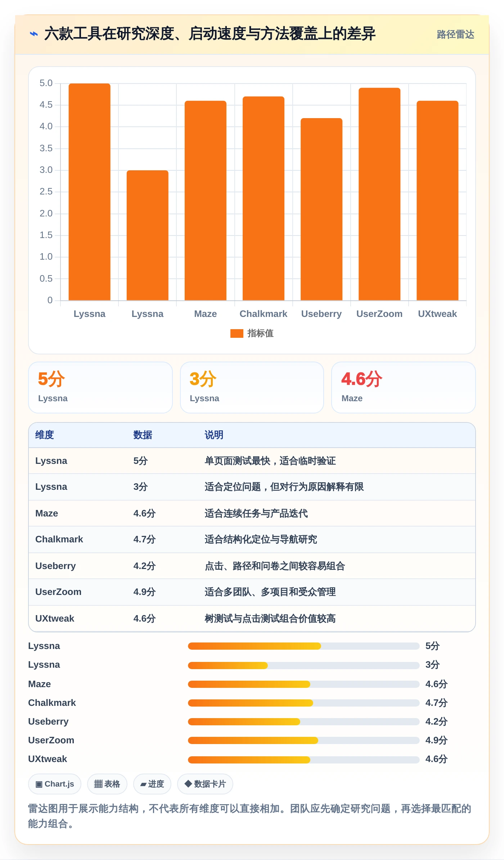This screenshot has width=504, height=860.
Task: Click 适合定位问题，但对行为原因解释有限 description
Action: pyautogui.click(x=284, y=487)
